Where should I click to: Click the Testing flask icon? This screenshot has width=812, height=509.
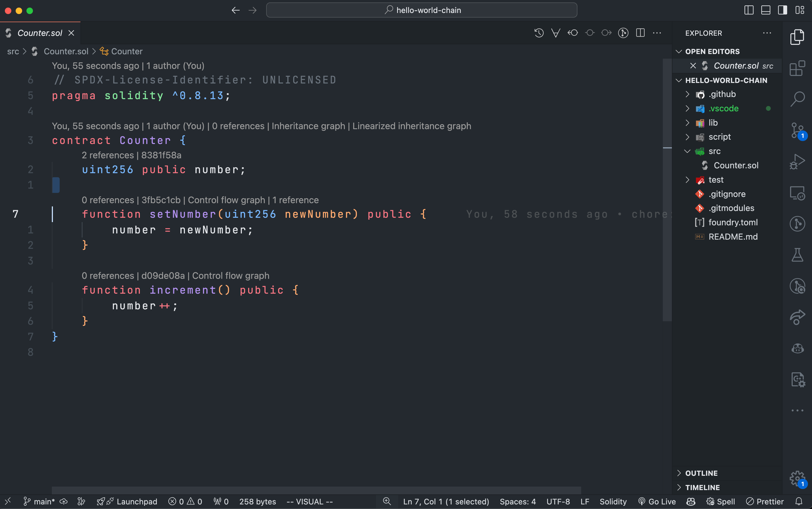click(797, 255)
